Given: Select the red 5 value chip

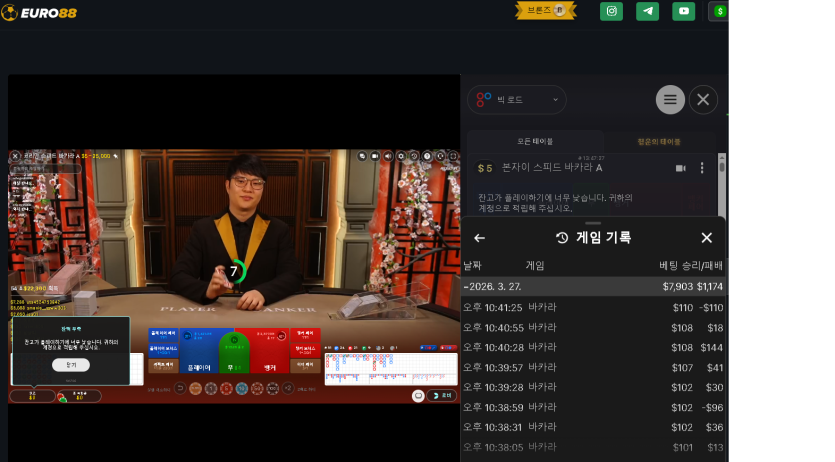Looking at the screenshot, I should tap(226, 389).
